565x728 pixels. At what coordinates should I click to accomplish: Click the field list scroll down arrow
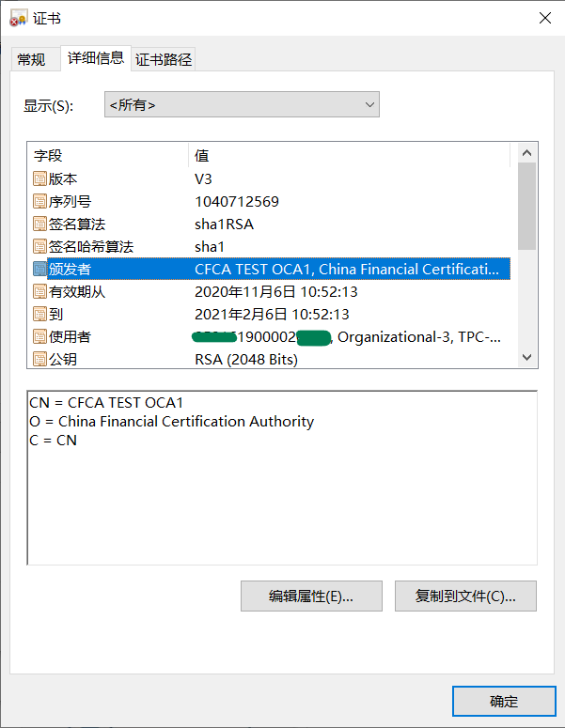point(526,357)
